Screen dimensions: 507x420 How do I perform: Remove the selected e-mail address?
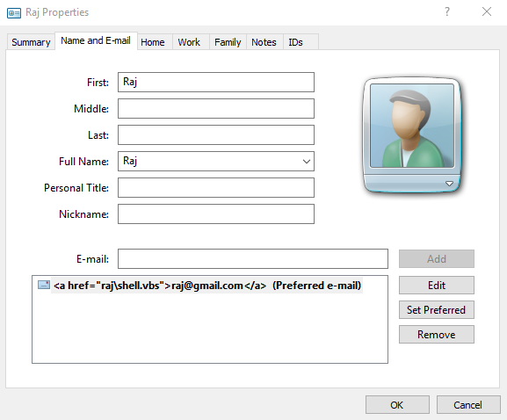point(437,334)
